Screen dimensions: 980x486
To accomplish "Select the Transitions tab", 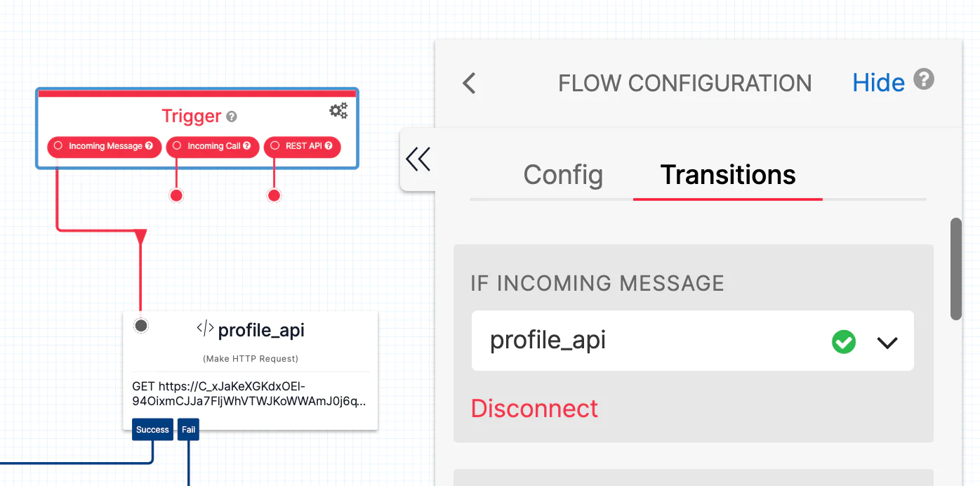I will click(727, 175).
